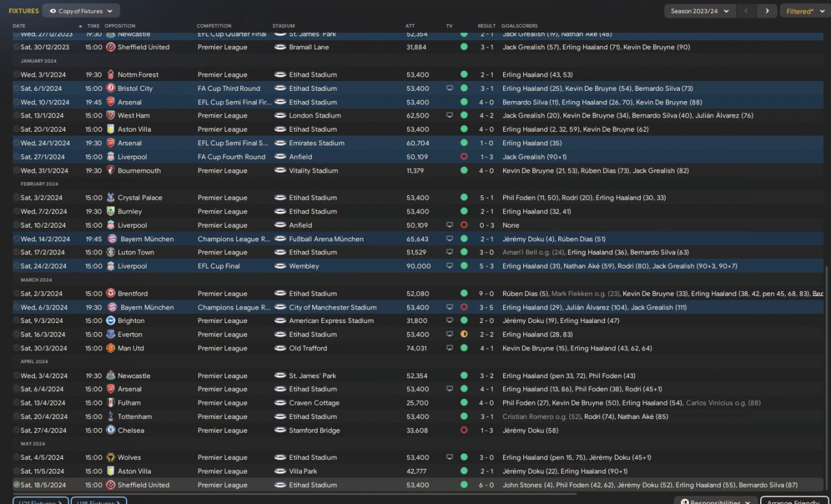Viewport: 831px width, 504px height.
Task: Open the Copy of Fixtures view dropdown
Action: (81, 11)
